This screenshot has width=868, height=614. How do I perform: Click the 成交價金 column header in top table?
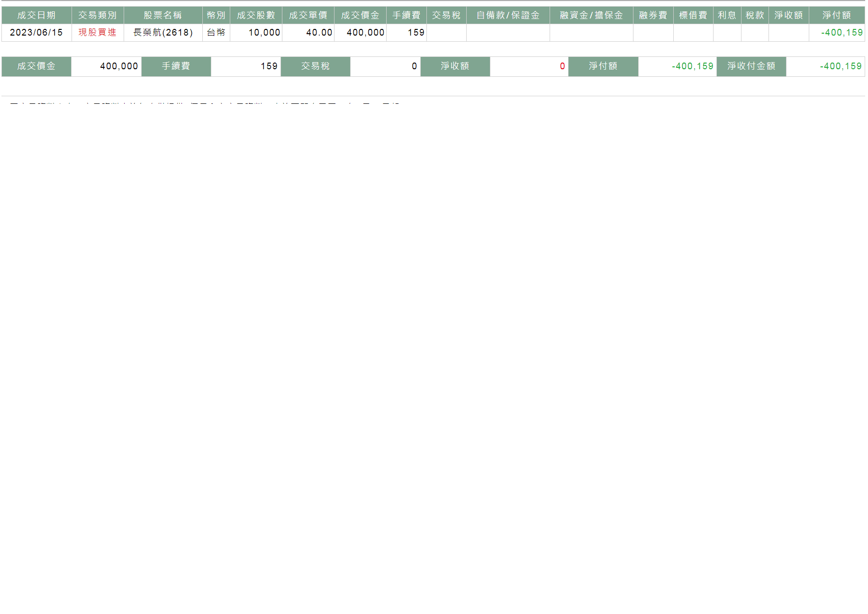click(x=360, y=15)
